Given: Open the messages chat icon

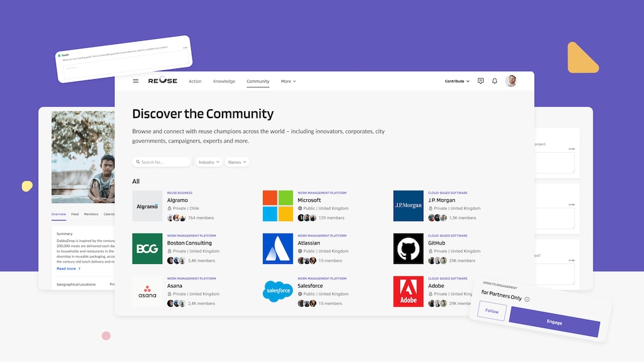Looking at the screenshot, I should click(480, 81).
